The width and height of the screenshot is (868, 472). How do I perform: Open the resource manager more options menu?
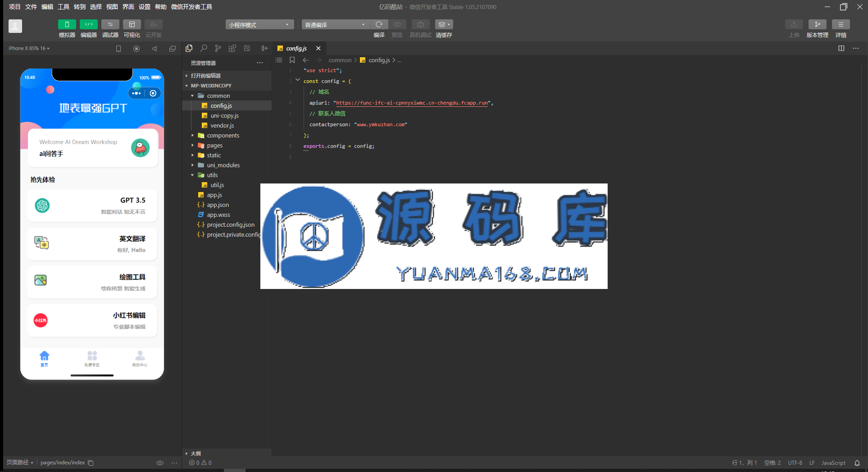tap(260, 63)
